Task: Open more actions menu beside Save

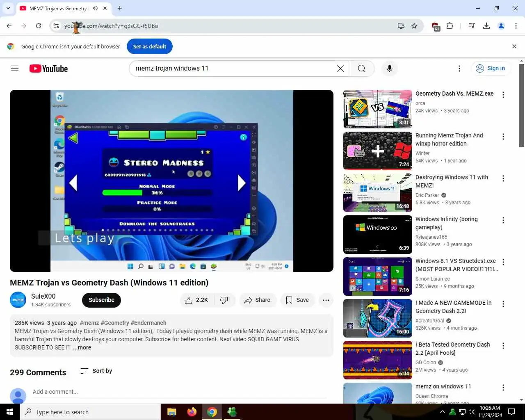Action: click(x=326, y=300)
